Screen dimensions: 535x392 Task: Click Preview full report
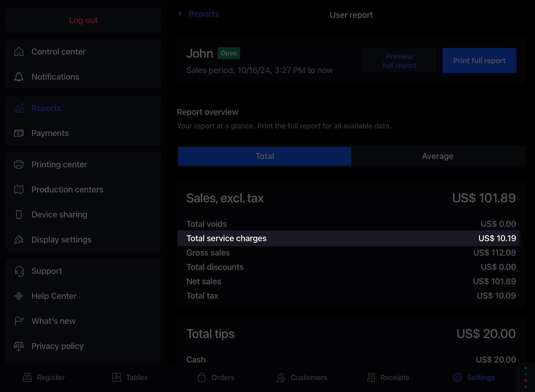coord(399,61)
